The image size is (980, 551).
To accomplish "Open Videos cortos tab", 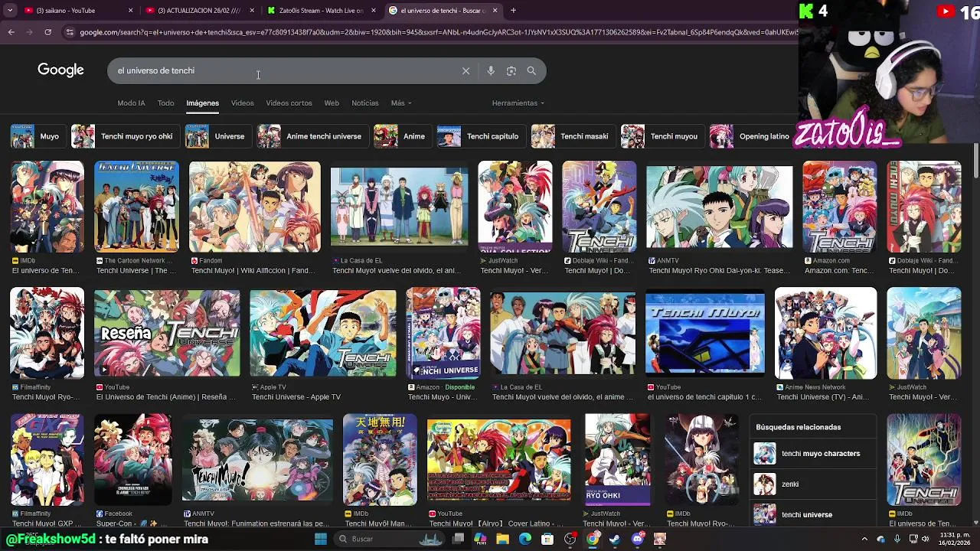I will point(289,103).
